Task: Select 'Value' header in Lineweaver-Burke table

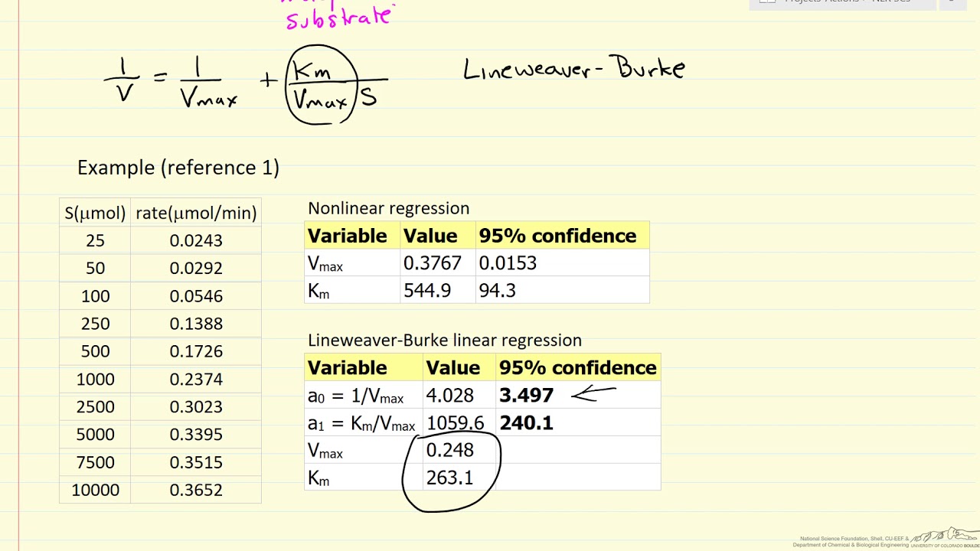Action: [x=453, y=368]
